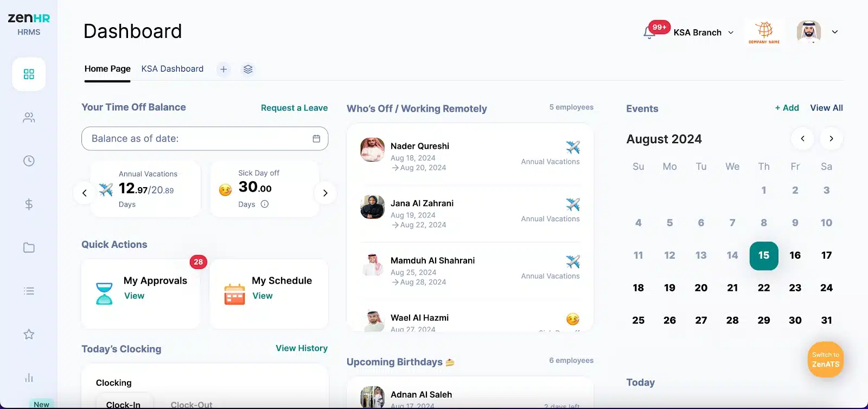This screenshot has height=409, width=868.
Task: Click the user profile avatar
Action: click(808, 32)
